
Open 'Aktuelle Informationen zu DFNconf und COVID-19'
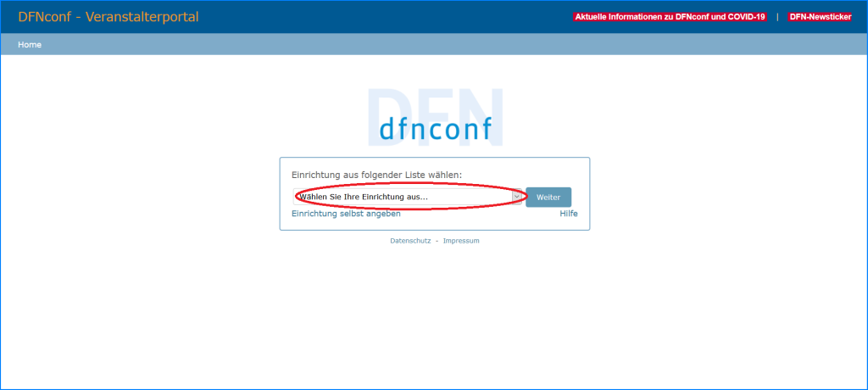(x=670, y=17)
